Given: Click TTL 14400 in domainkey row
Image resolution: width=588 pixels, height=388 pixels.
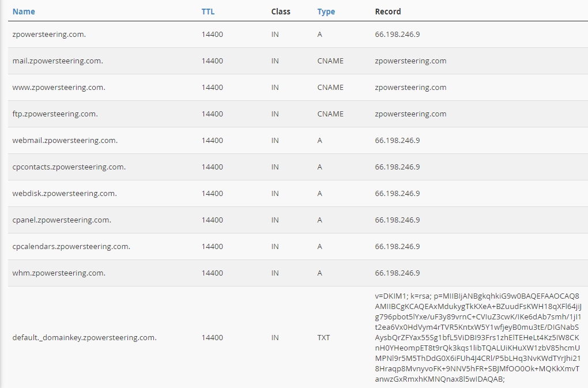Looking at the screenshot, I should click(x=212, y=337).
